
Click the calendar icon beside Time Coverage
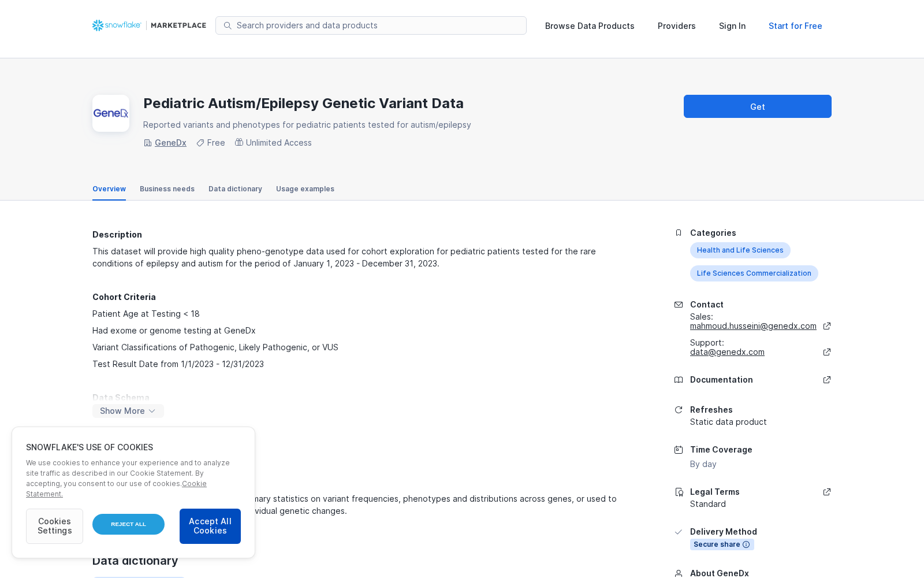(679, 450)
